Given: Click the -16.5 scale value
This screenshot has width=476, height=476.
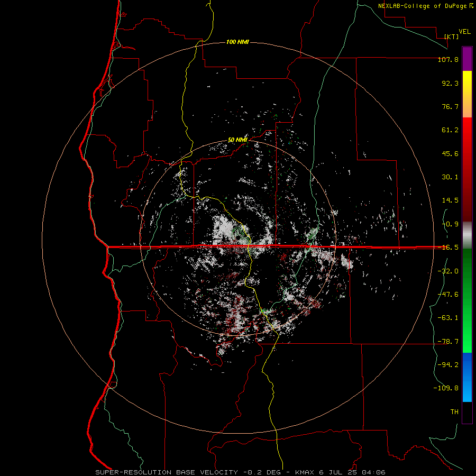Looking at the screenshot, I should click(x=448, y=248).
